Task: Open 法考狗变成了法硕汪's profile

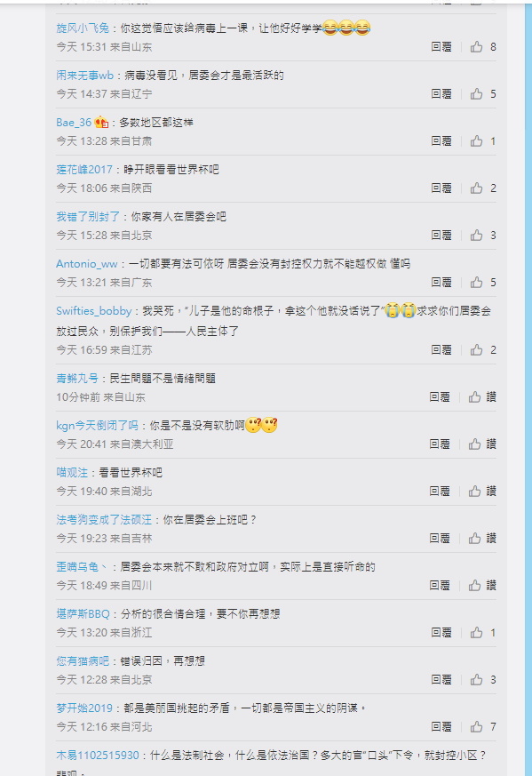Action: point(104,519)
